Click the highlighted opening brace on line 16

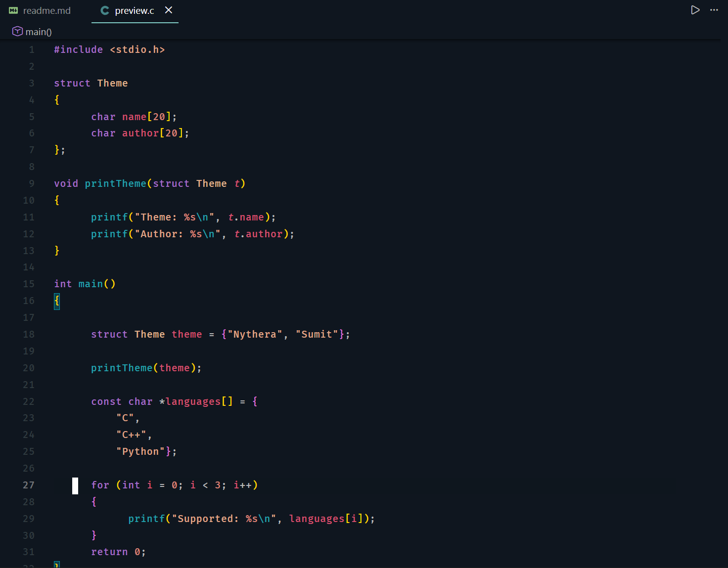tap(57, 301)
